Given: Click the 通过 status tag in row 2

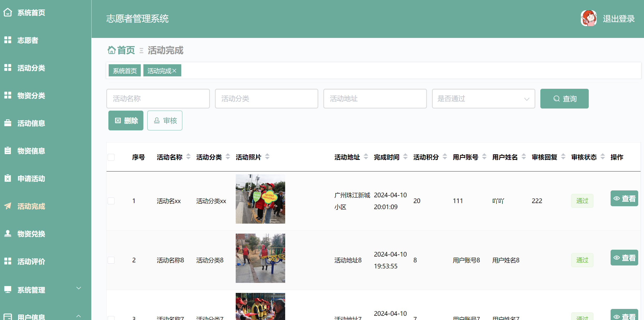Looking at the screenshot, I should click(x=582, y=260).
